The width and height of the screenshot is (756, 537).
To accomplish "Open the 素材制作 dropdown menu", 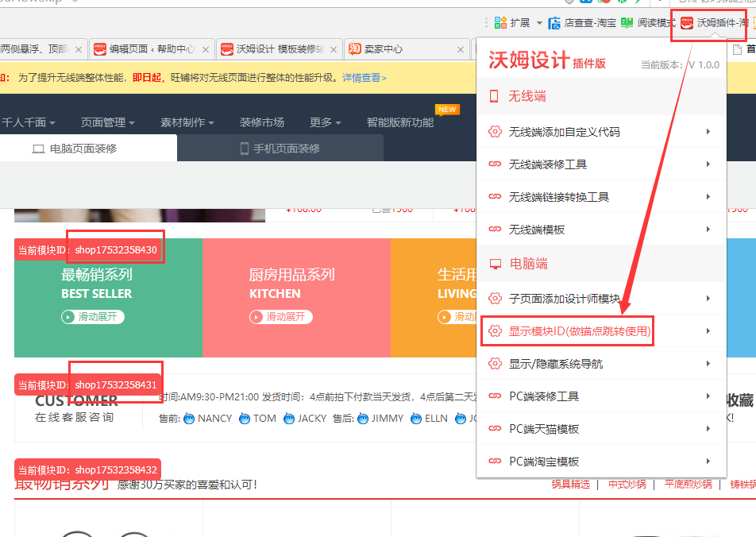I will pos(187,122).
